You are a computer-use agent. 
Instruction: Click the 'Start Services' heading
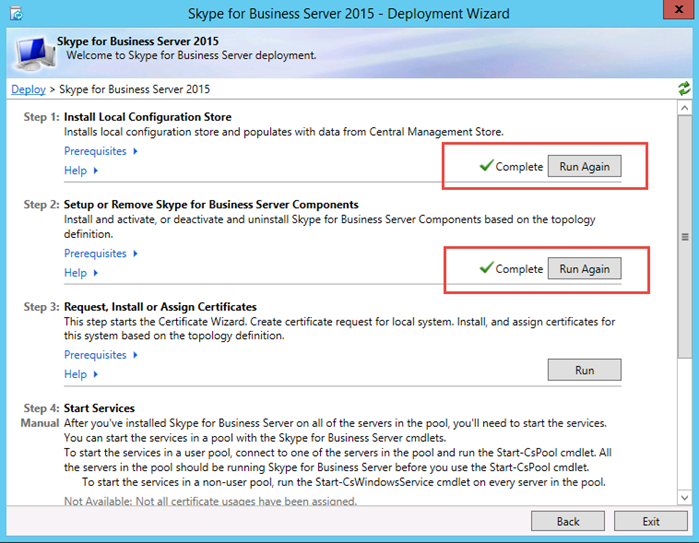pyautogui.click(x=99, y=408)
